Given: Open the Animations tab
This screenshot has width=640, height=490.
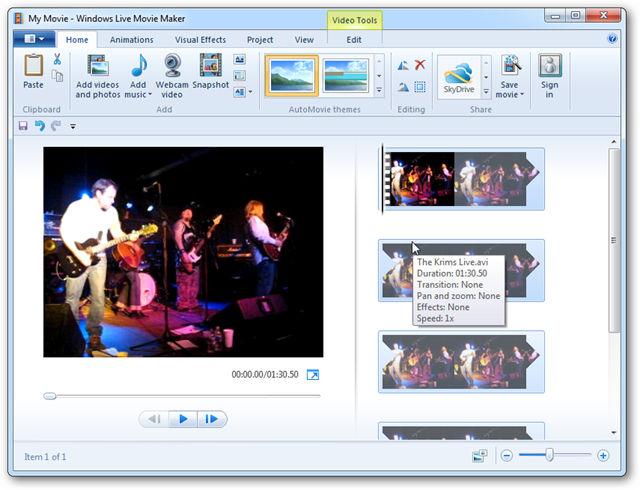Looking at the screenshot, I should point(131,40).
